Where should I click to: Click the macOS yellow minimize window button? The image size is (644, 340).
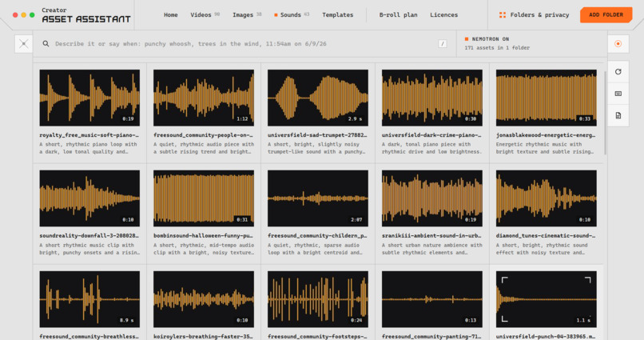point(23,15)
